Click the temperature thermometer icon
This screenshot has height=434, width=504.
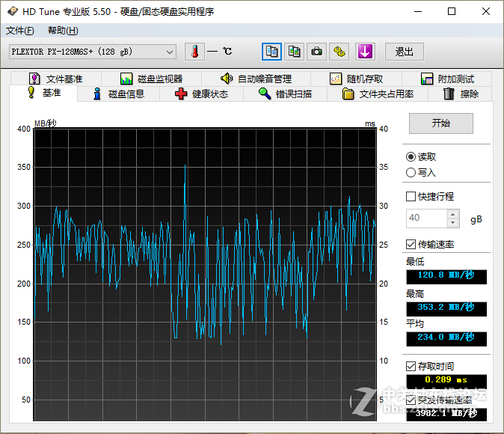point(194,52)
